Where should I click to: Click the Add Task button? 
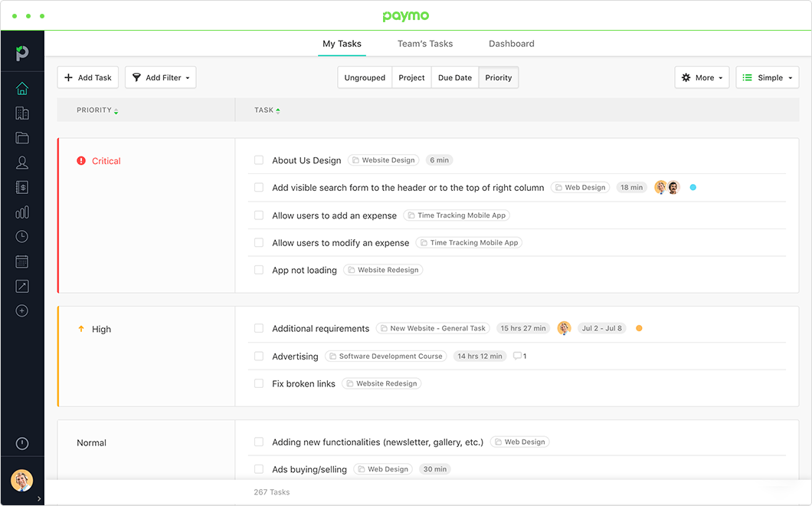coord(87,77)
